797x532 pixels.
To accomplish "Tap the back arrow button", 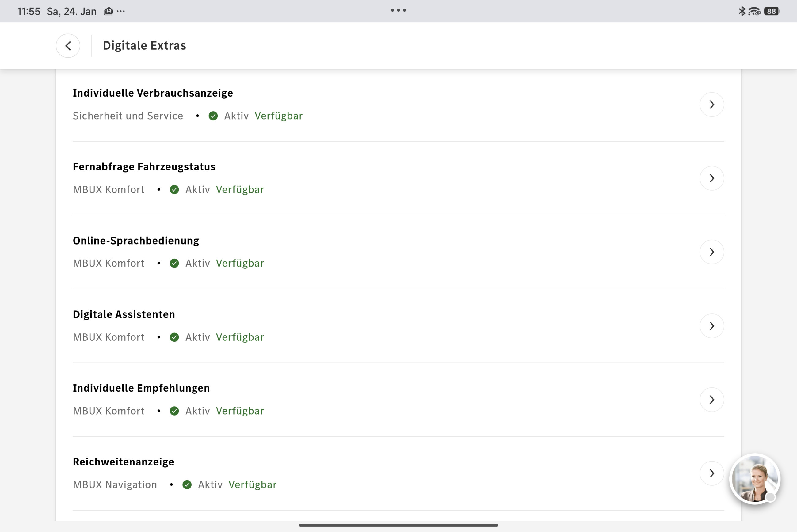I will click(x=68, y=45).
